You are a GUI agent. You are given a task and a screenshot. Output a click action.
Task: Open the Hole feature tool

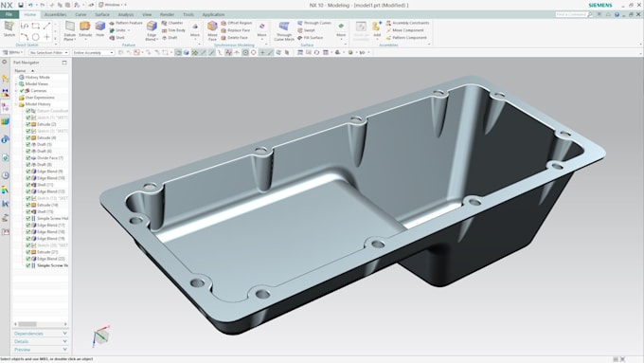[x=99, y=29]
